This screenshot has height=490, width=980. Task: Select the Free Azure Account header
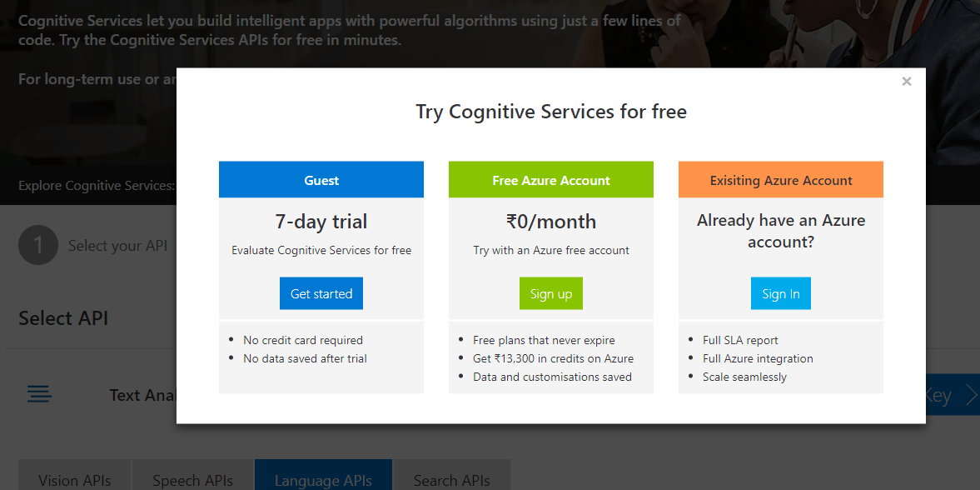pyautogui.click(x=551, y=180)
